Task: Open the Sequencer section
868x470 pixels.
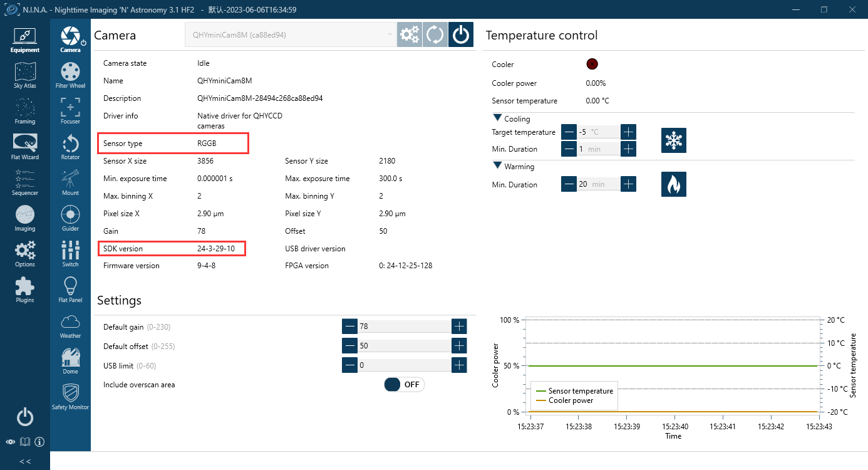Action: pyautogui.click(x=24, y=183)
